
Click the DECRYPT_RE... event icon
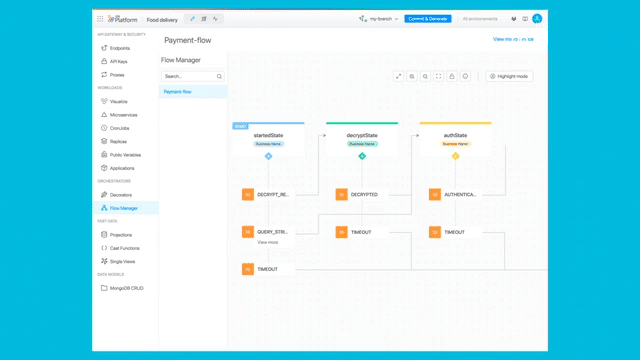pyautogui.click(x=248, y=194)
